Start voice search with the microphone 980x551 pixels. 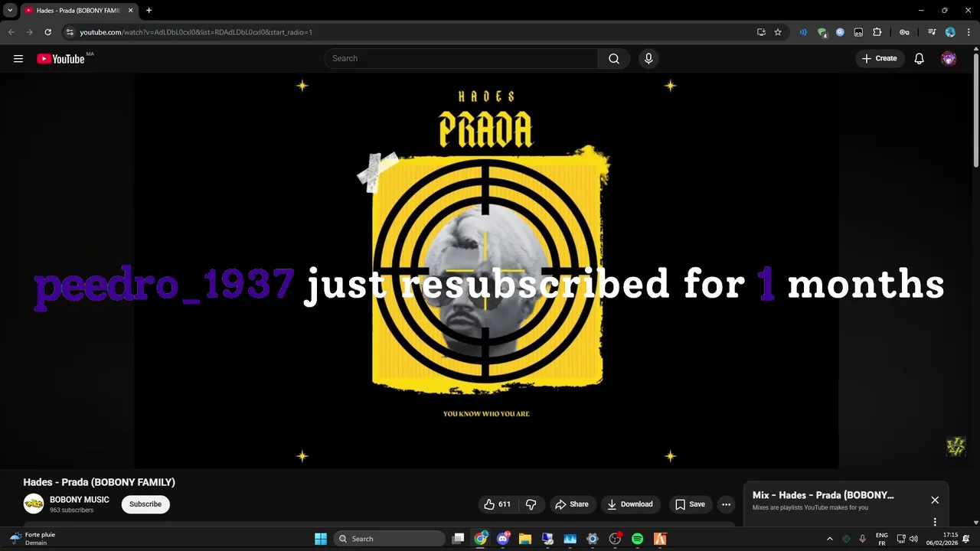[648, 59]
